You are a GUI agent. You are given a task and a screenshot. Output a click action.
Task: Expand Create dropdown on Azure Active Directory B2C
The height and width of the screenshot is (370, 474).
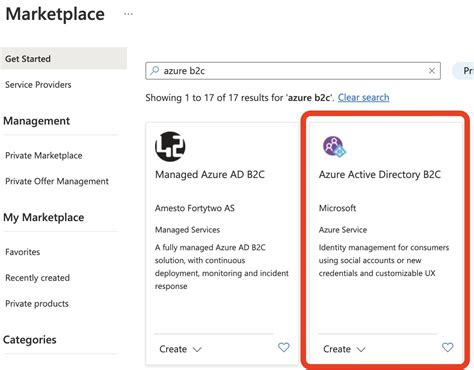click(344, 349)
